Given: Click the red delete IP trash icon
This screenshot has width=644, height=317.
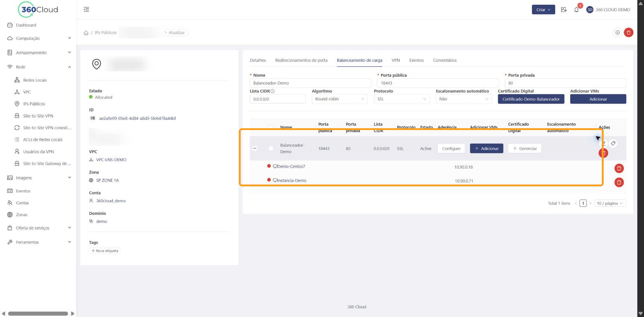Looking at the screenshot, I should [629, 33].
